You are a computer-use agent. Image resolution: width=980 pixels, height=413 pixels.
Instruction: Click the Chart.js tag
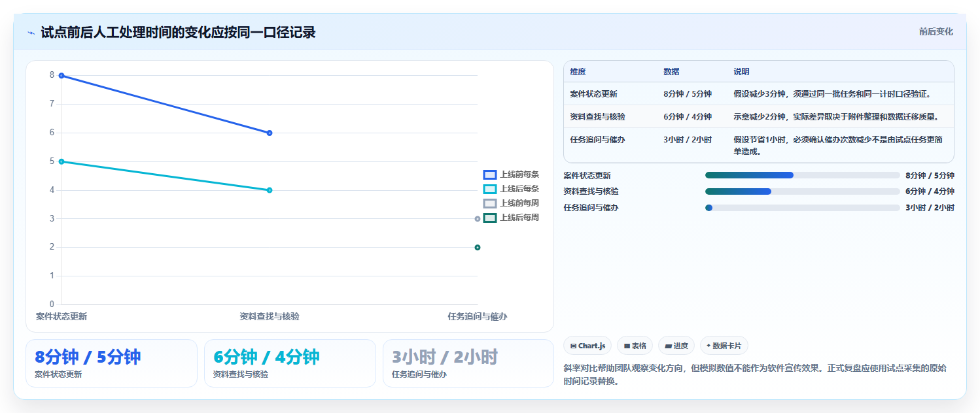[x=587, y=346]
